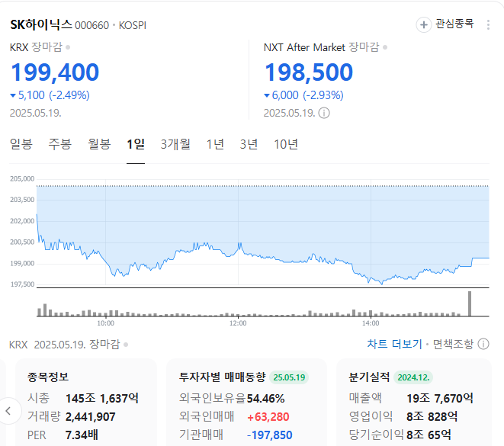This screenshot has width=504, height=446.
Task: Add stock to 관심종목 with plus icon
Action: coord(424,24)
